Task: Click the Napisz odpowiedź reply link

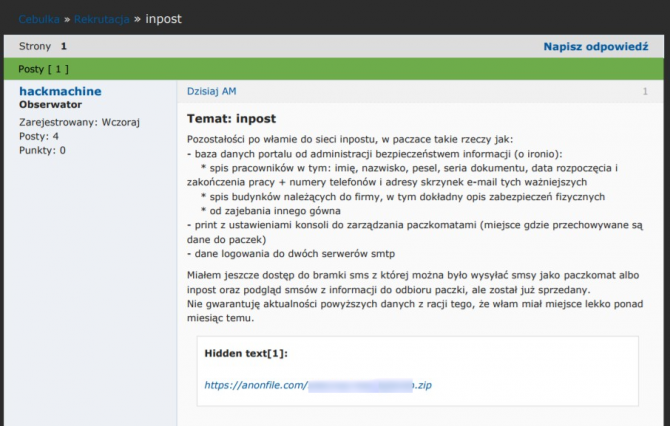Action: [596, 47]
